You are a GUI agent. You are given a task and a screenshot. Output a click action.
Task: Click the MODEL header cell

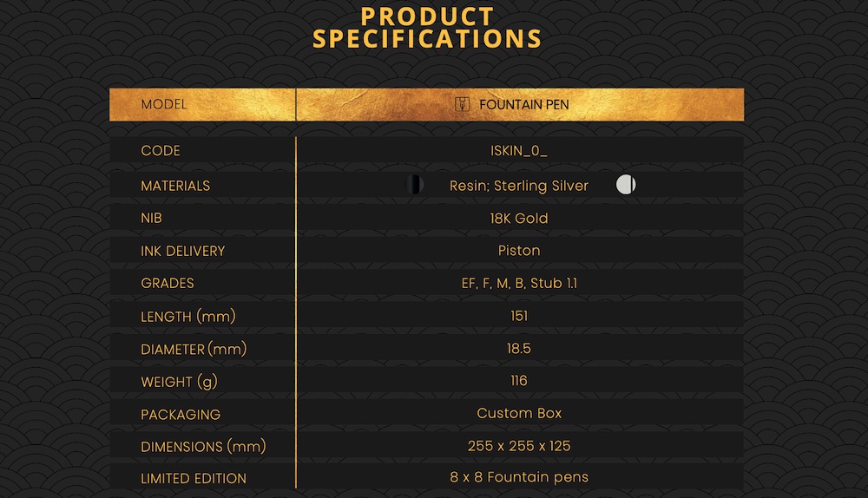point(202,105)
